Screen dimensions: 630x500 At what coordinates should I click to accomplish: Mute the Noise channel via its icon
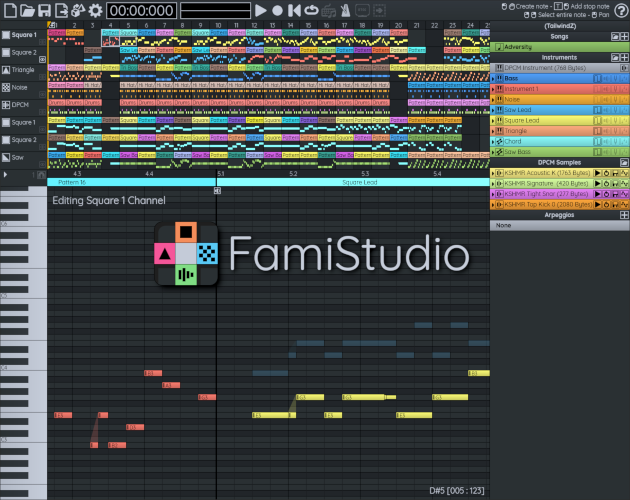tap(6, 87)
